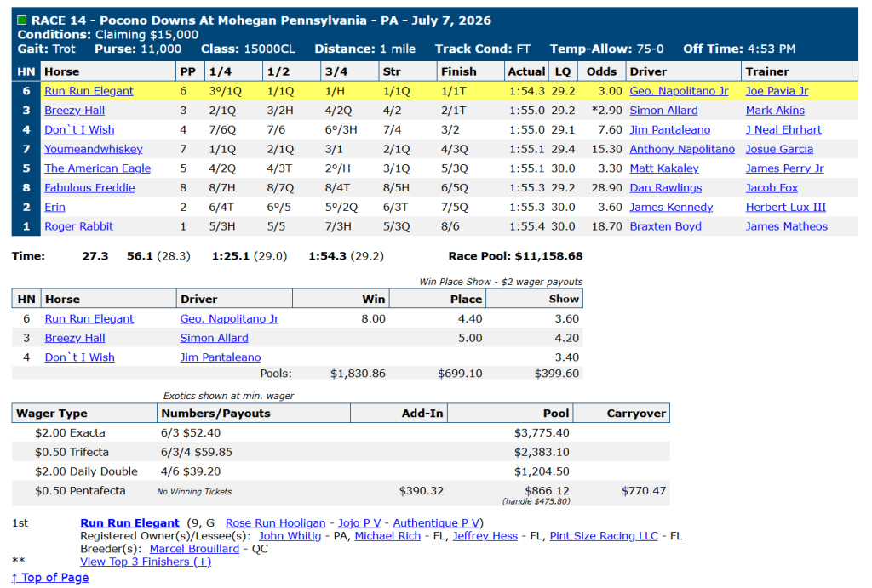Open Breezy Hall horse link in results table
This screenshot has height=588, width=872.
click(x=75, y=111)
